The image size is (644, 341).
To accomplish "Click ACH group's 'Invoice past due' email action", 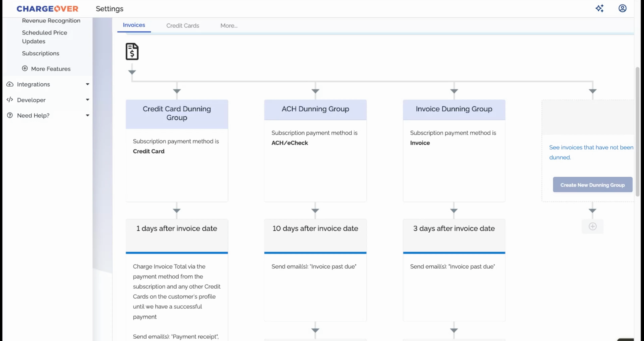I will tap(314, 267).
